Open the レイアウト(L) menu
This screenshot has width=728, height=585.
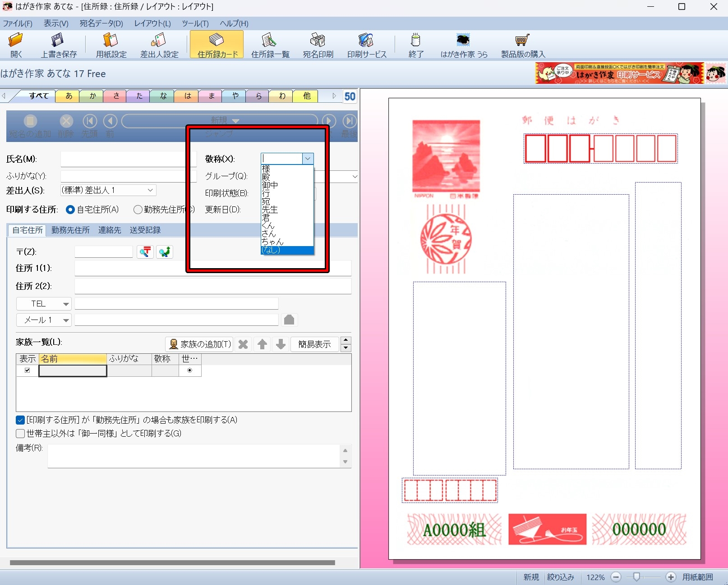click(x=152, y=23)
